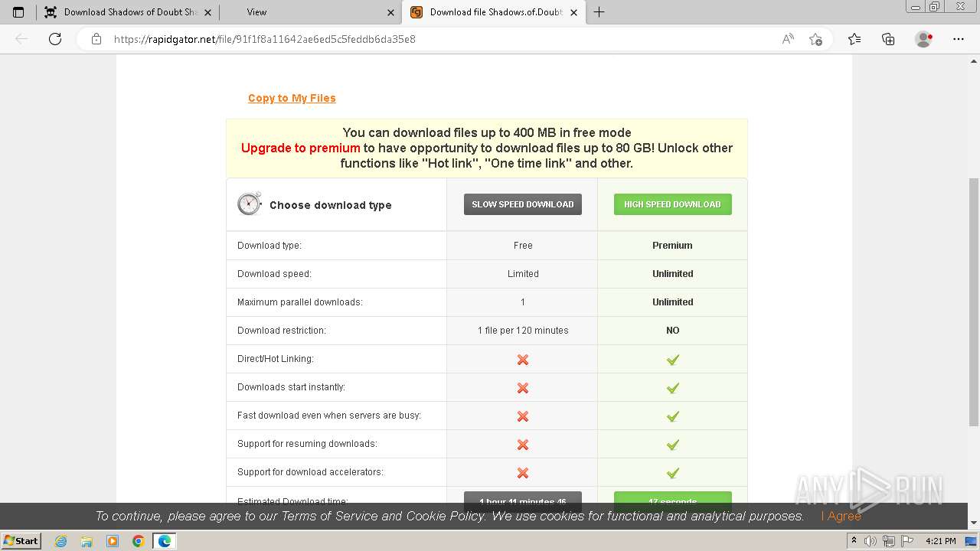Select the Limited download speed cell
This screenshot has height=551, width=980.
pyautogui.click(x=523, y=274)
